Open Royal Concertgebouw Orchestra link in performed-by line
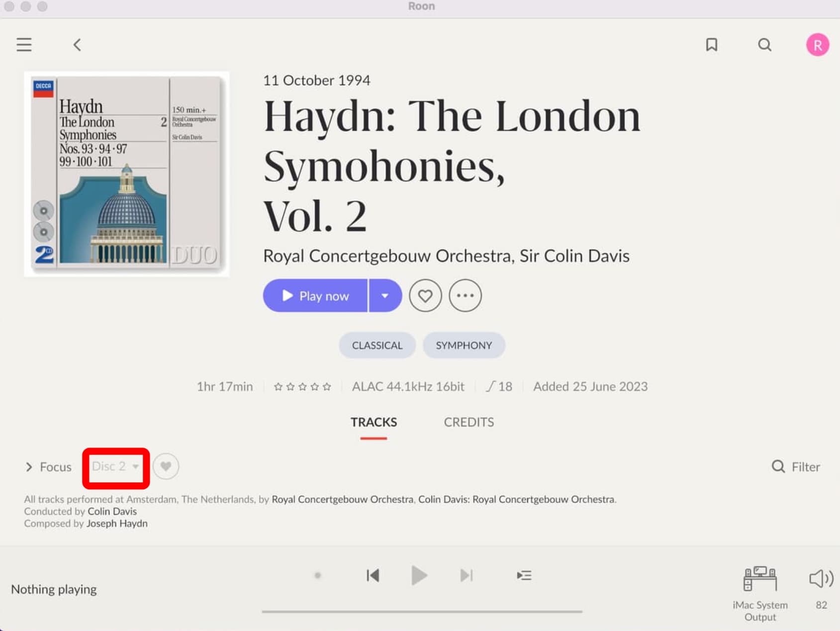This screenshot has width=840, height=631. coord(342,499)
